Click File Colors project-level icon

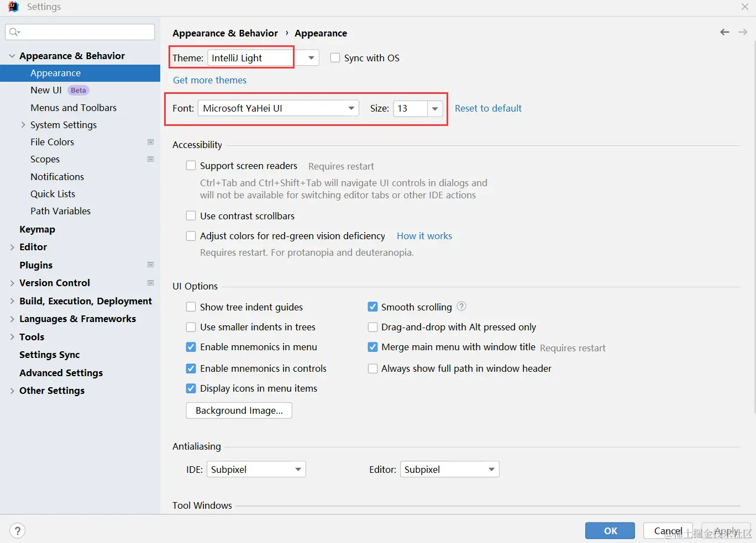click(150, 142)
